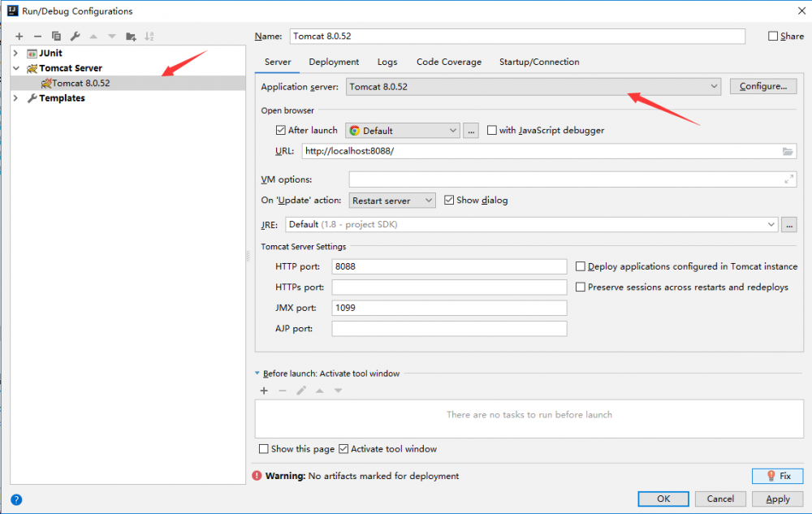This screenshot has width=812, height=514.
Task: Move configuration up in the tree toolbar
Action: (93, 37)
